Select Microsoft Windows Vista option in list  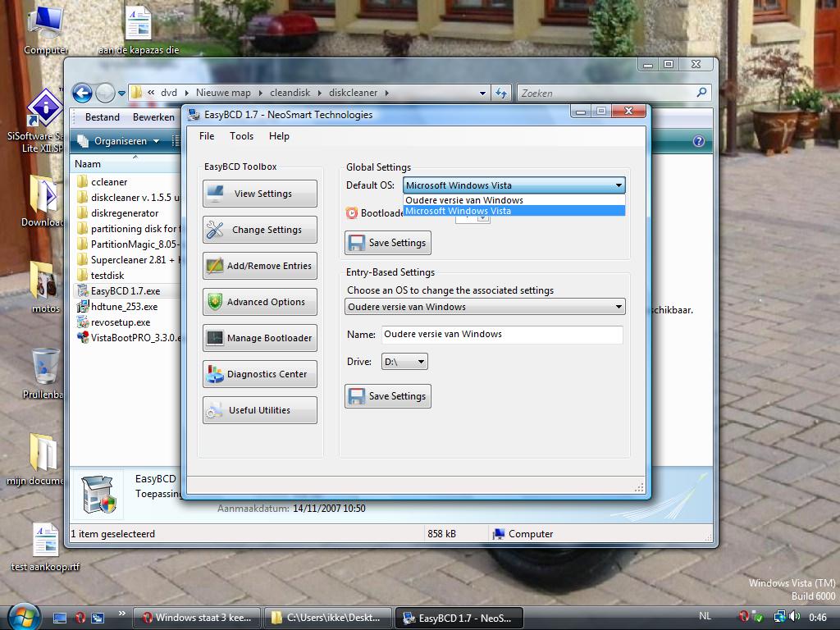coord(514,211)
